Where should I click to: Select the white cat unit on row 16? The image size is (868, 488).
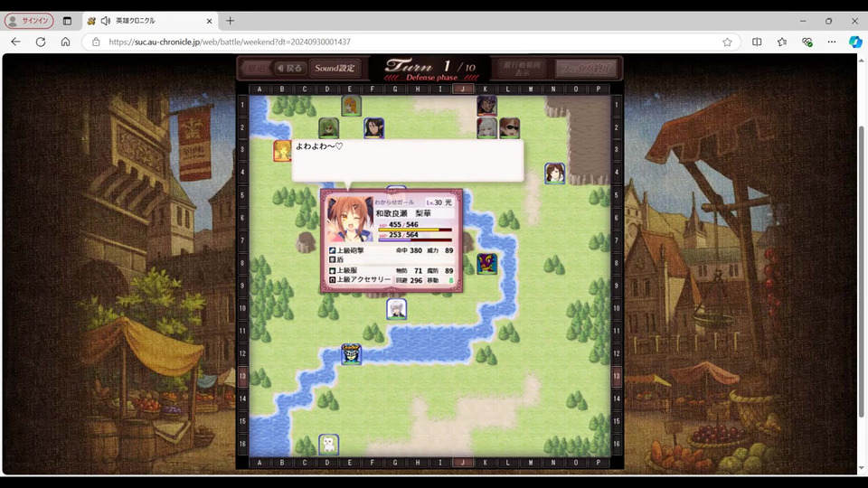click(x=329, y=445)
